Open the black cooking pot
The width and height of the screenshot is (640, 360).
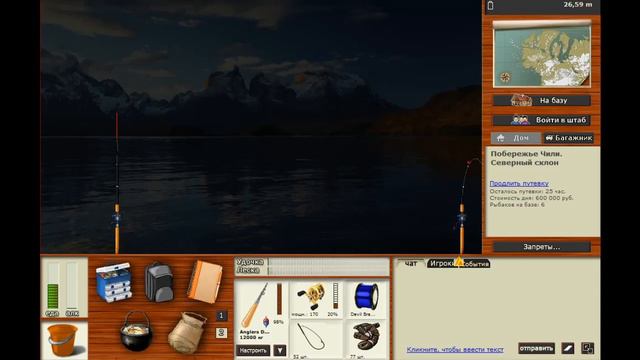(136, 331)
